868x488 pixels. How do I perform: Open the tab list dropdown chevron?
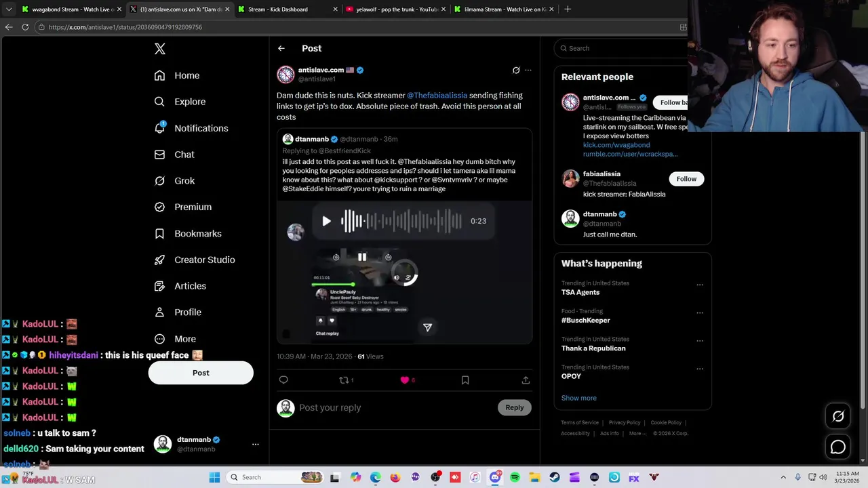[x=8, y=9]
